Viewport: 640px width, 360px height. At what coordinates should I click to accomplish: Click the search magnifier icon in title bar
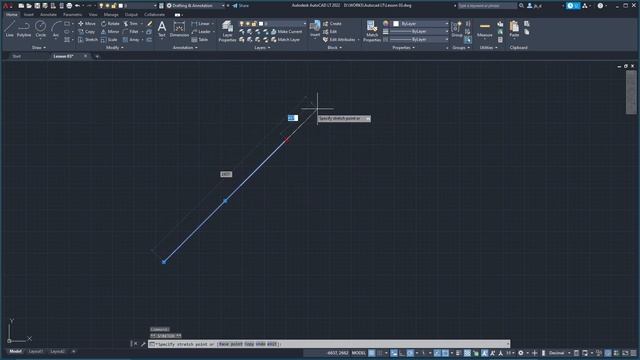pyautogui.click(x=521, y=6)
